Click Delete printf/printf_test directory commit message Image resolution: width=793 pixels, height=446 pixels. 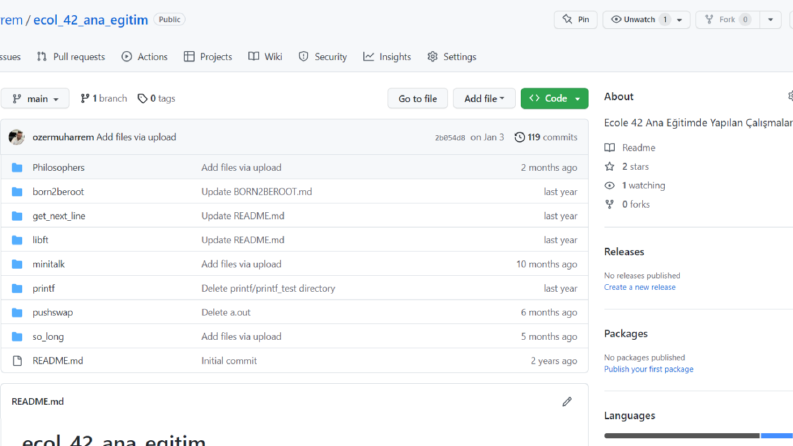coord(268,288)
